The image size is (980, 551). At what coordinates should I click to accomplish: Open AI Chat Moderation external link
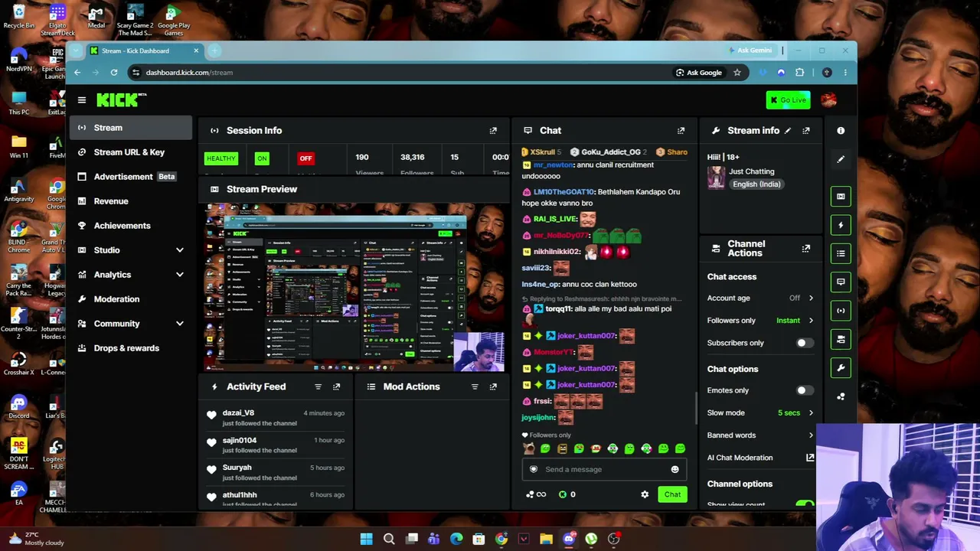point(810,458)
